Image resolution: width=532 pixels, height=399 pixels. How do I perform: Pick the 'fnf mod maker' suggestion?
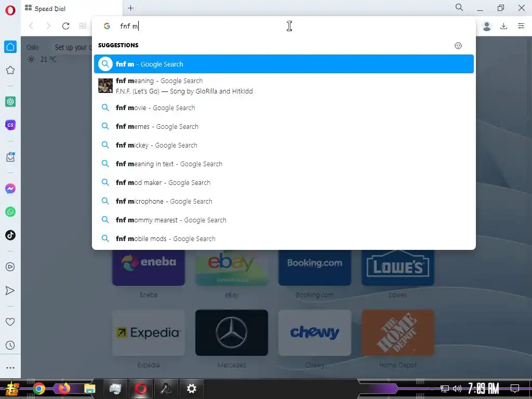tap(284, 182)
